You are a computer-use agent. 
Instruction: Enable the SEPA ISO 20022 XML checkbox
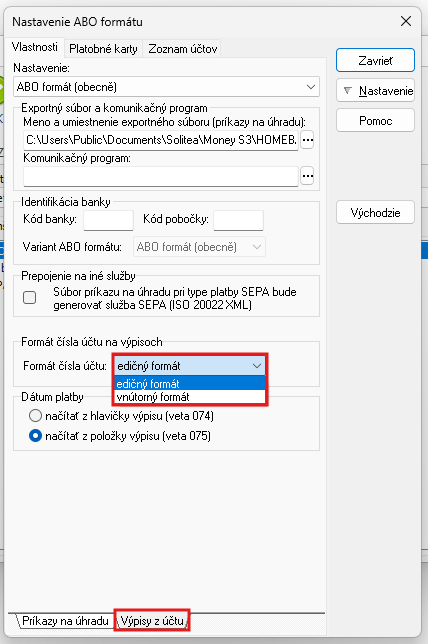[30, 297]
